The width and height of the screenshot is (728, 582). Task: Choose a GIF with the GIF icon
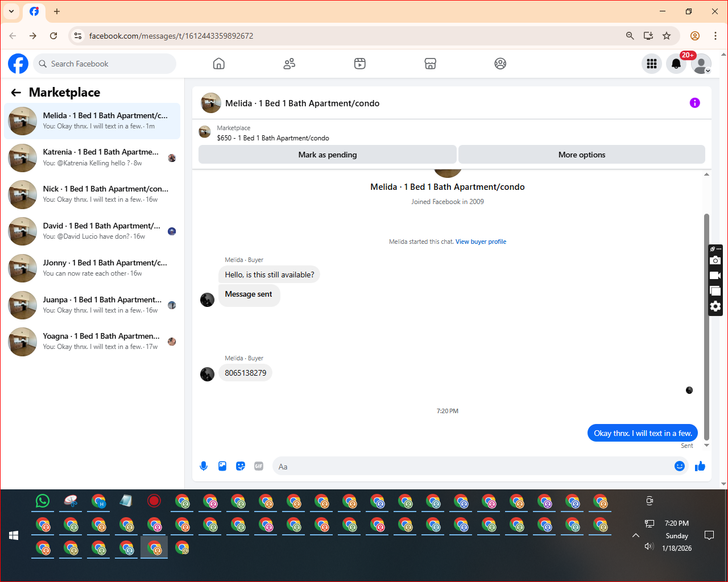259,466
